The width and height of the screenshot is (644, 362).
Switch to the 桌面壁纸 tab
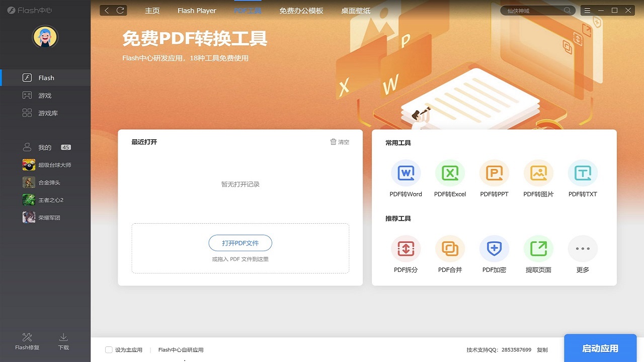click(356, 10)
